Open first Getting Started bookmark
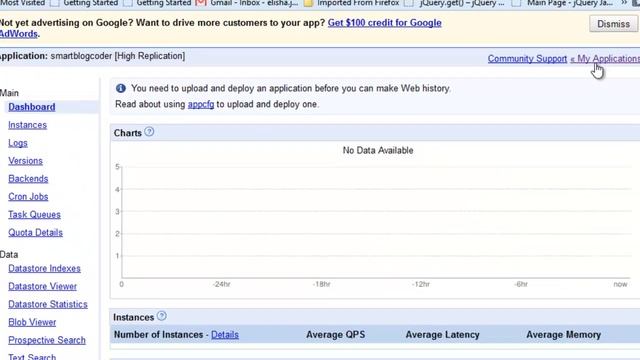Image resolution: width=640 pixels, height=360 pixels. point(84,3)
